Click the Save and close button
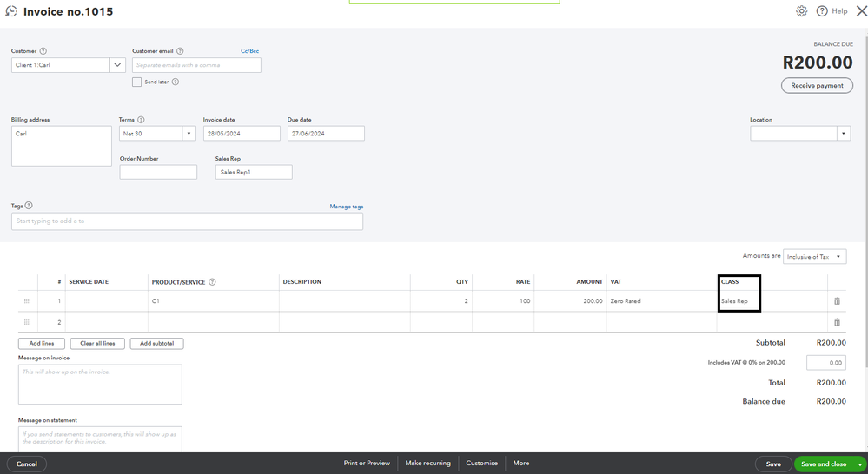This screenshot has width=868, height=474. click(824, 464)
